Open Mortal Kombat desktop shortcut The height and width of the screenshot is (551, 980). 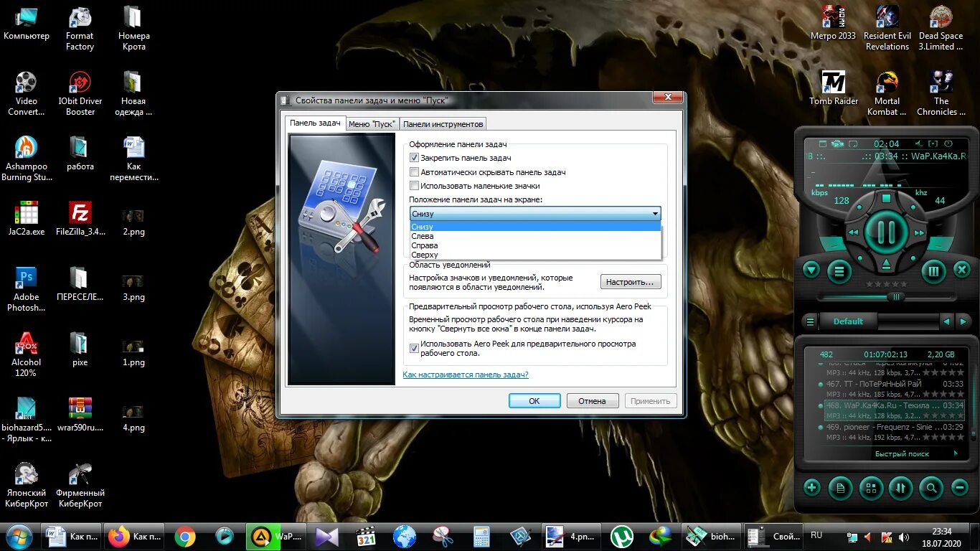(887, 93)
